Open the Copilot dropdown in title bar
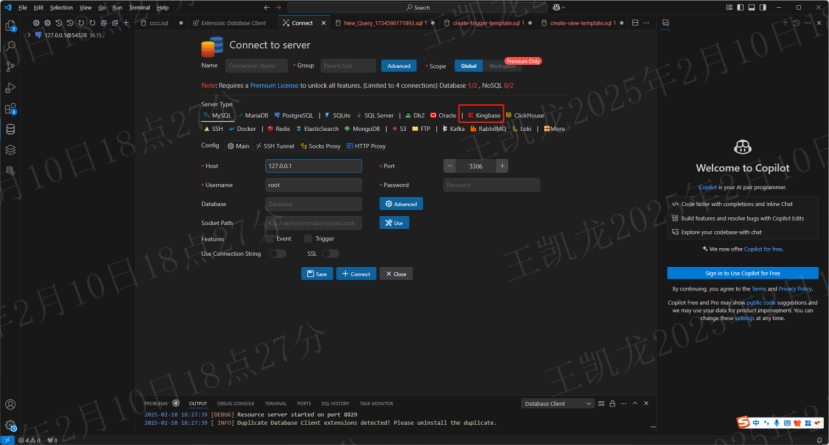 coord(558,7)
